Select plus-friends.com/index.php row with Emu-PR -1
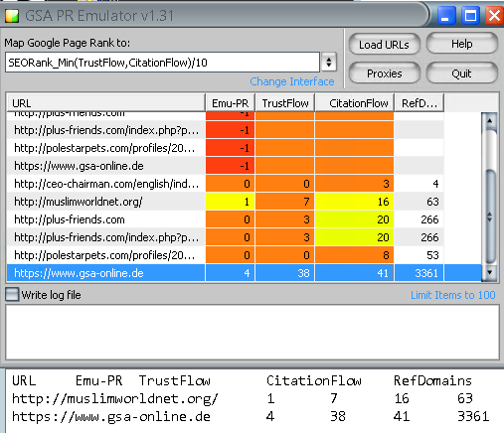The width and height of the screenshot is (504, 433). coord(226,130)
